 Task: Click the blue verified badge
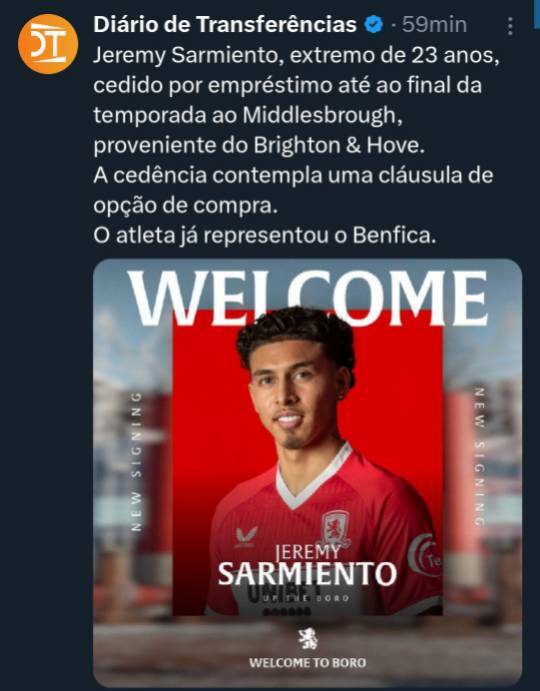pyautogui.click(x=374, y=24)
